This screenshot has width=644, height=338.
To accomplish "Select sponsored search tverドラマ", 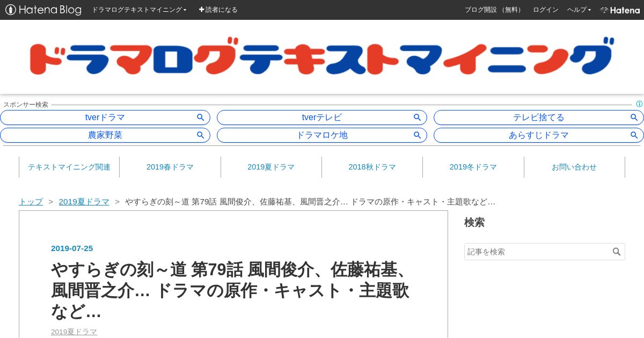I will click(105, 117).
